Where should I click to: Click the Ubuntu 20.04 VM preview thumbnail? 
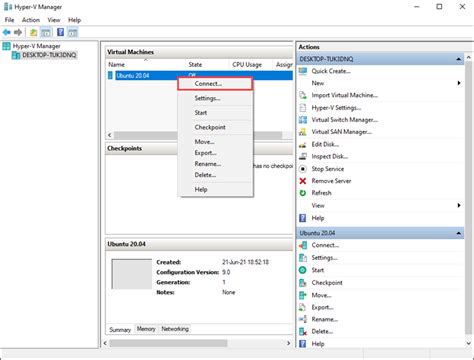(132, 274)
